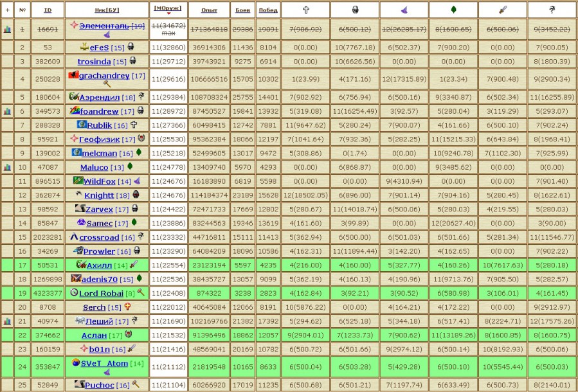The height and width of the screenshot is (392, 578).
Task: Open player profile grachandrey
Action: [x=104, y=76]
